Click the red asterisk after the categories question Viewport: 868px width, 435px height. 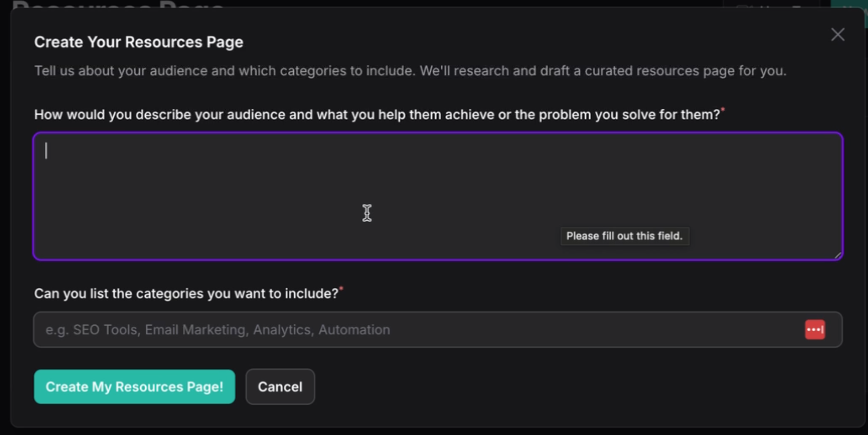click(x=342, y=288)
